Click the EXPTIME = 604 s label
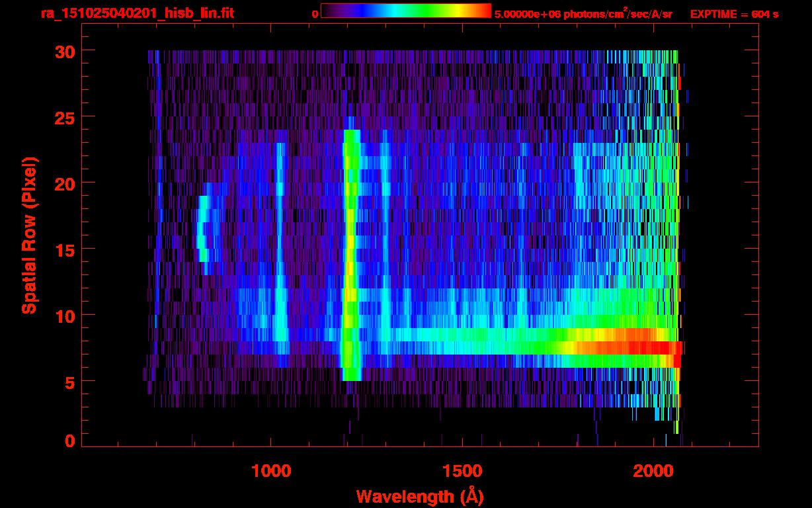 [x=734, y=14]
